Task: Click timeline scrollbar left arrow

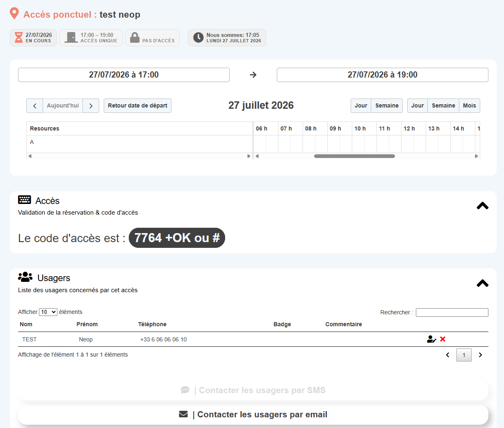Action: point(257,156)
